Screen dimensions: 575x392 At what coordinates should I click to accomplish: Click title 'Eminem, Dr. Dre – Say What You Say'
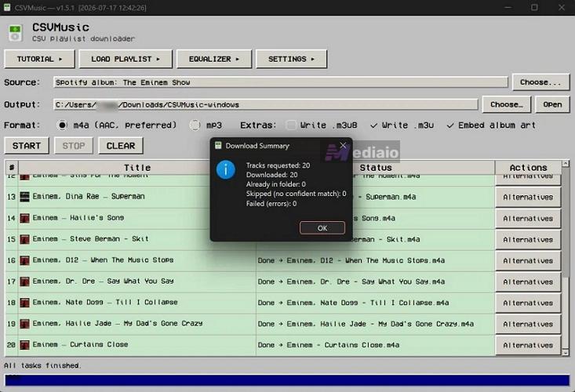click(x=103, y=281)
